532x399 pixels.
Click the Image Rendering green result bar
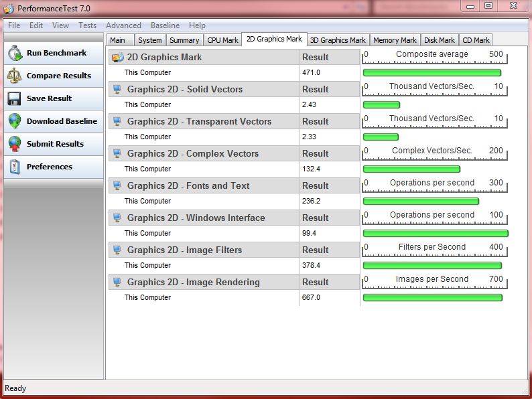point(433,298)
